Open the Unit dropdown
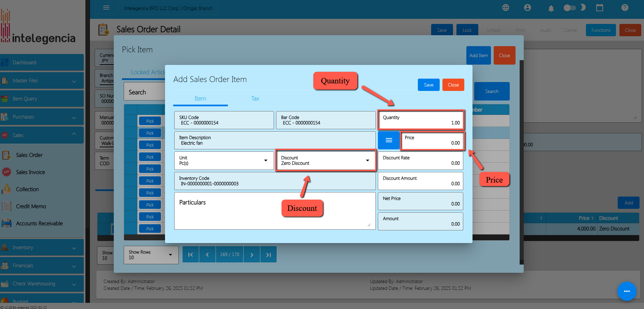 [x=224, y=160]
